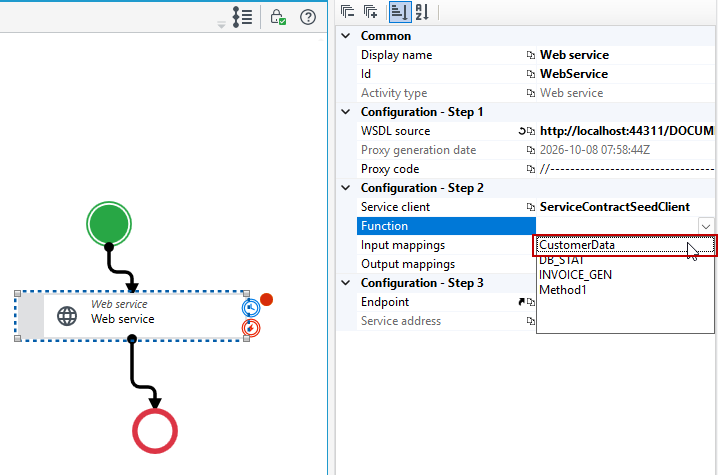Click the copy icon beside WSDL source
Screen dimensions: 718x475
531,131
